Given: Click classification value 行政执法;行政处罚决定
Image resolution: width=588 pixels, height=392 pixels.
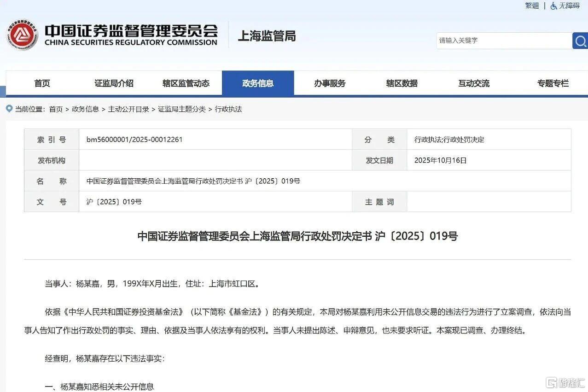Looking at the screenshot, I should 449,140.
